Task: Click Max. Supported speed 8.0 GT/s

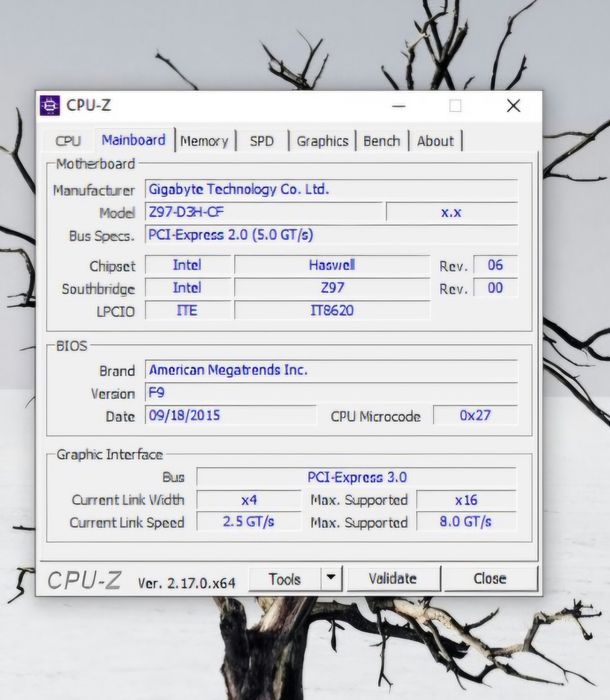Action: (x=466, y=521)
